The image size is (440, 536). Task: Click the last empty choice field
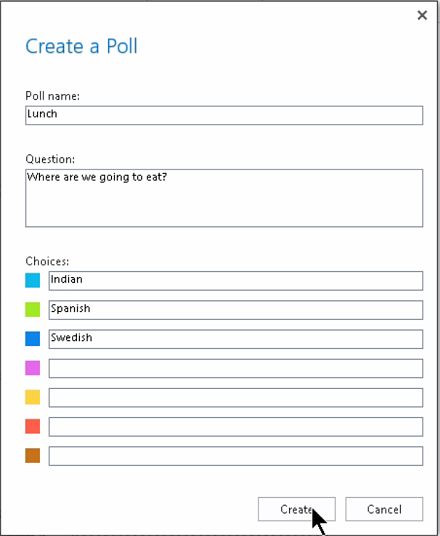tap(236, 456)
